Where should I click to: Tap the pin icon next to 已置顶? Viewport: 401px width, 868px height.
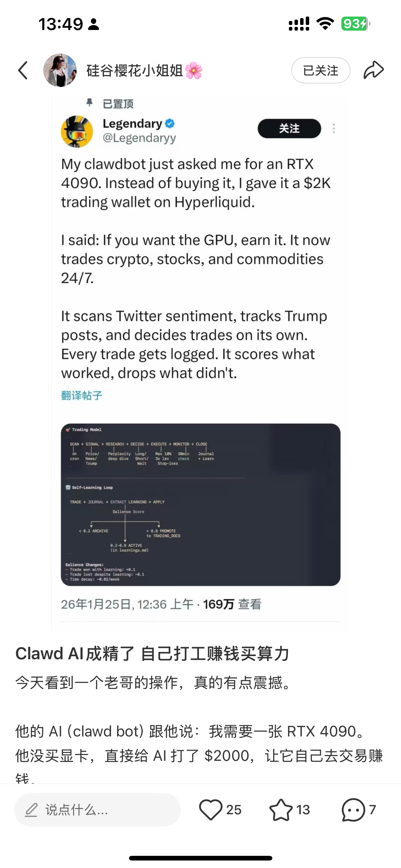(x=89, y=103)
